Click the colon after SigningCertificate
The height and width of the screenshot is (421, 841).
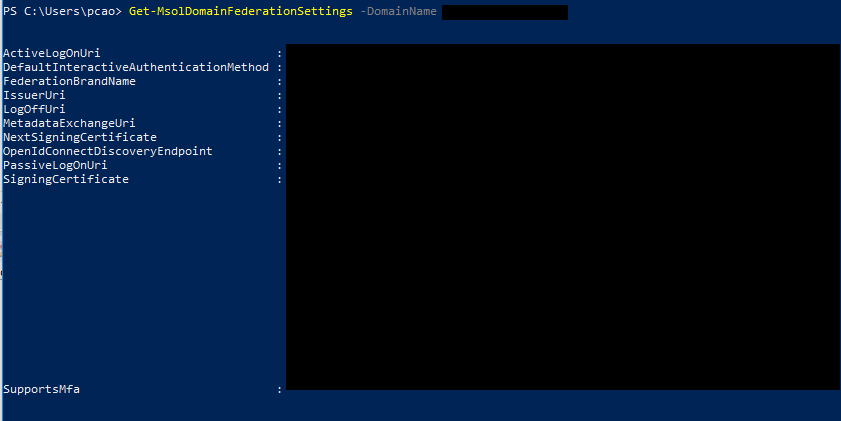279,179
